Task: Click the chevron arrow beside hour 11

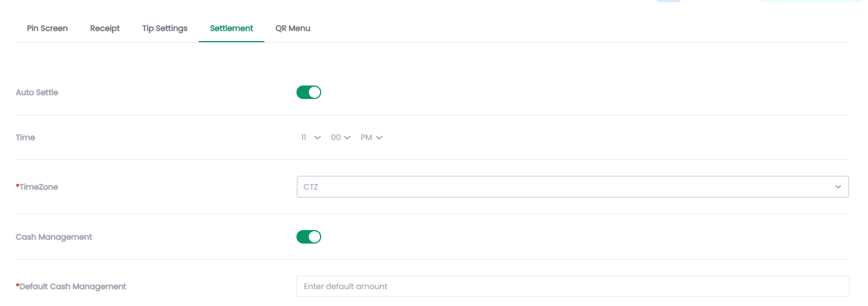Action: (317, 137)
